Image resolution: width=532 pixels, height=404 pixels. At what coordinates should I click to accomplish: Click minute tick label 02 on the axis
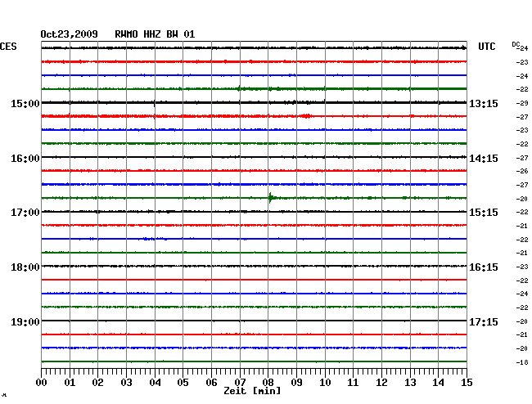pos(97,382)
